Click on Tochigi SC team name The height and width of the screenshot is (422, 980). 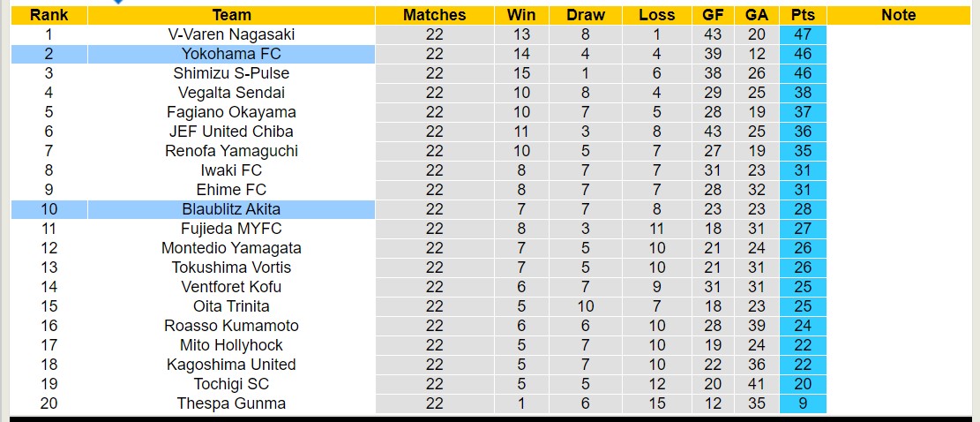pos(232,384)
